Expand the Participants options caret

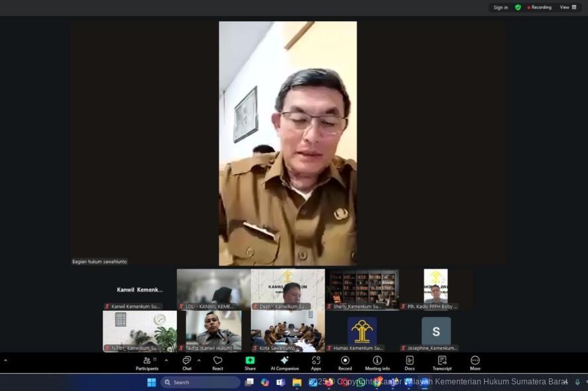166,361
